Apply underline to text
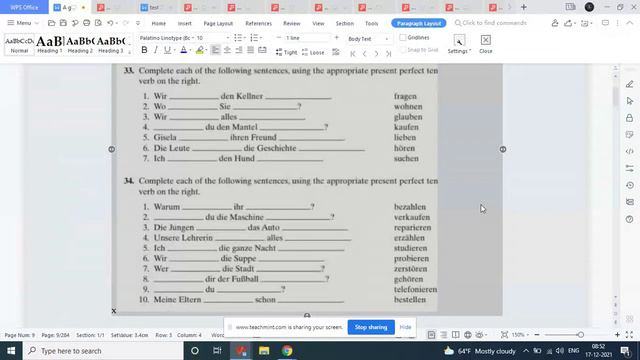 click(x=167, y=50)
